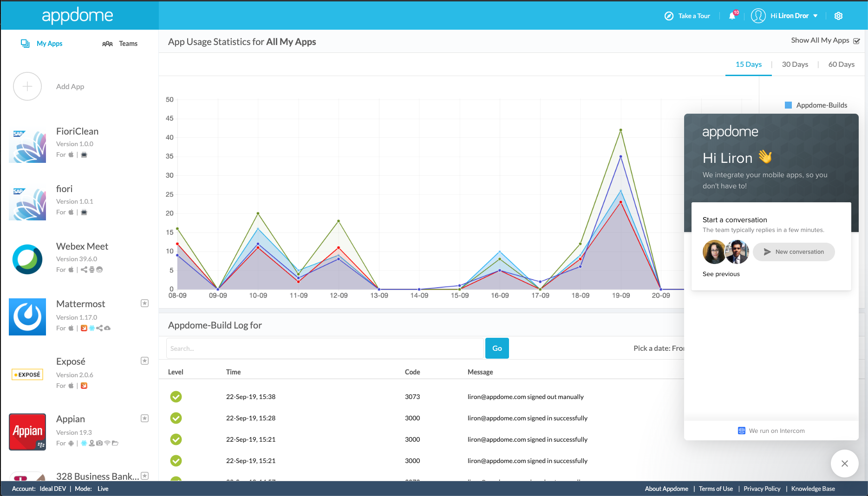This screenshot has width=868, height=496.
Task: Click the 19-09 peak data point at 42
Action: point(620,130)
